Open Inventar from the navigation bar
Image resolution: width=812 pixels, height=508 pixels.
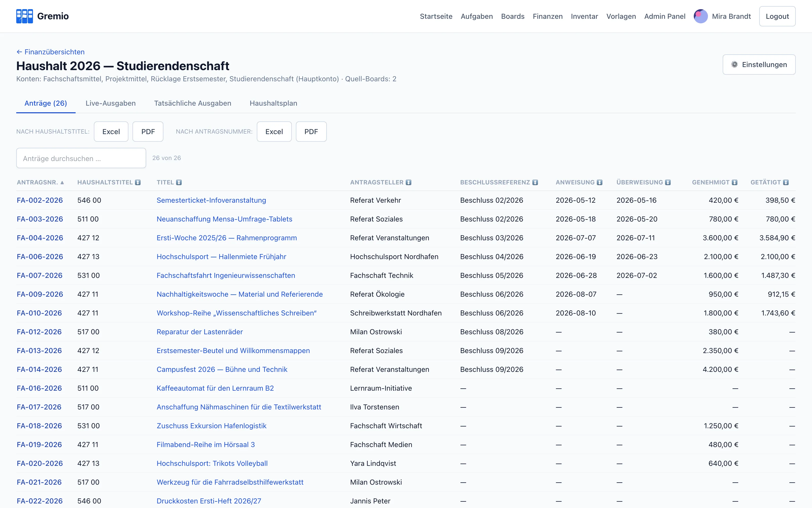tap(584, 16)
